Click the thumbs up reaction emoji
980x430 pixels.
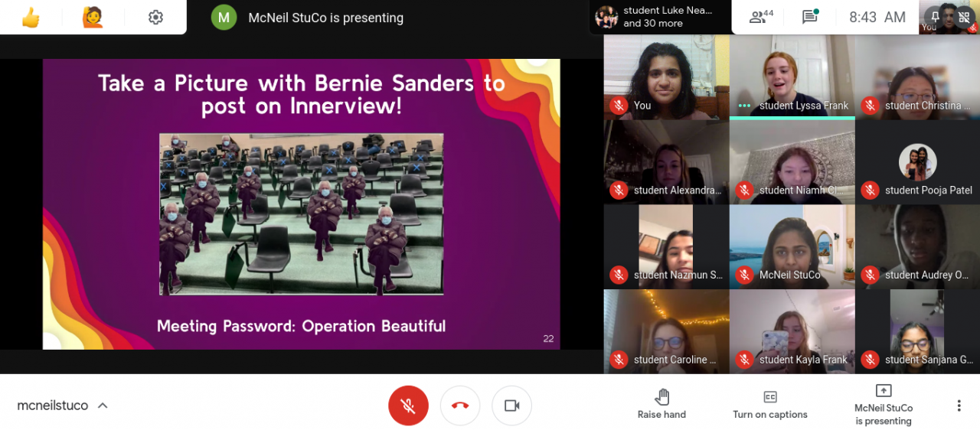pos(31,17)
